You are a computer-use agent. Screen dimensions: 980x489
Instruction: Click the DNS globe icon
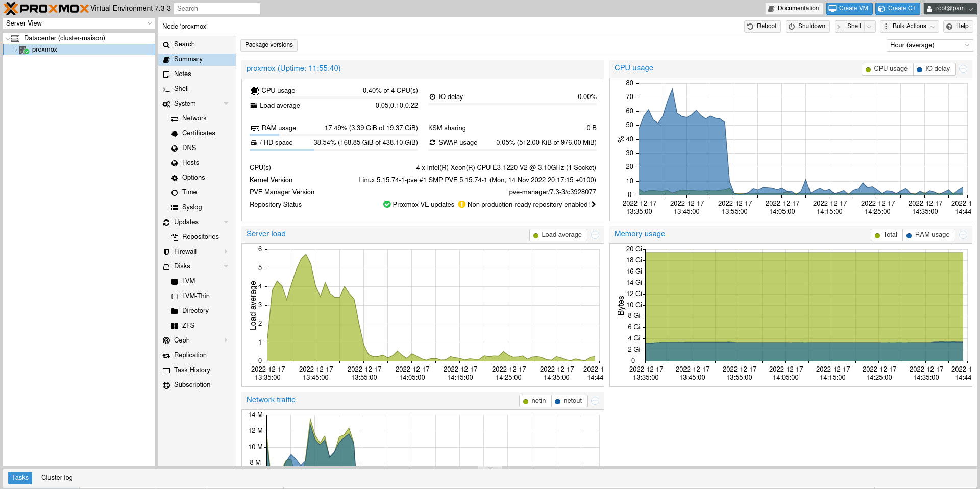175,149
